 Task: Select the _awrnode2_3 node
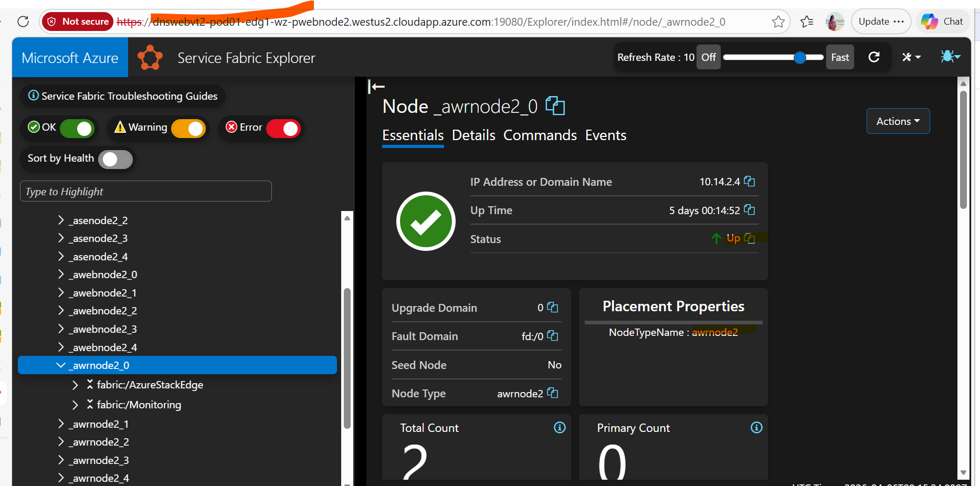pyautogui.click(x=99, y=460)
